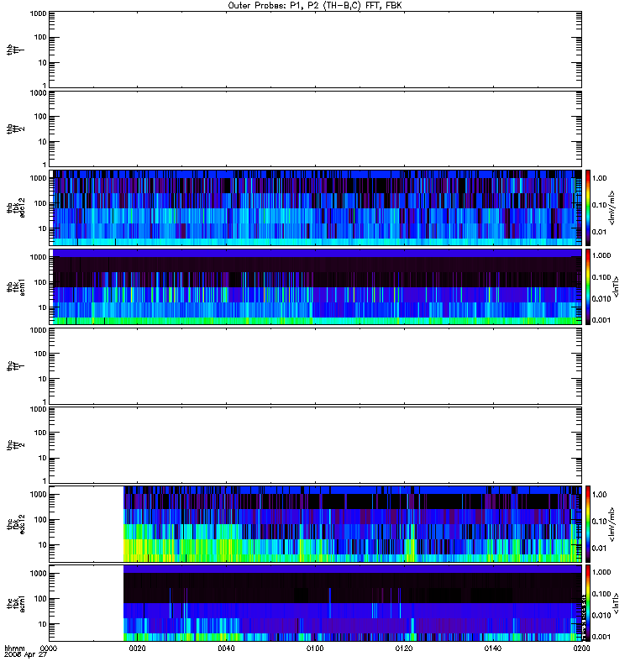The height and width of the screenshot is (672, 630).
Task: Click the "thc fbk scm1" panel axis label
Action: (15, 603)
